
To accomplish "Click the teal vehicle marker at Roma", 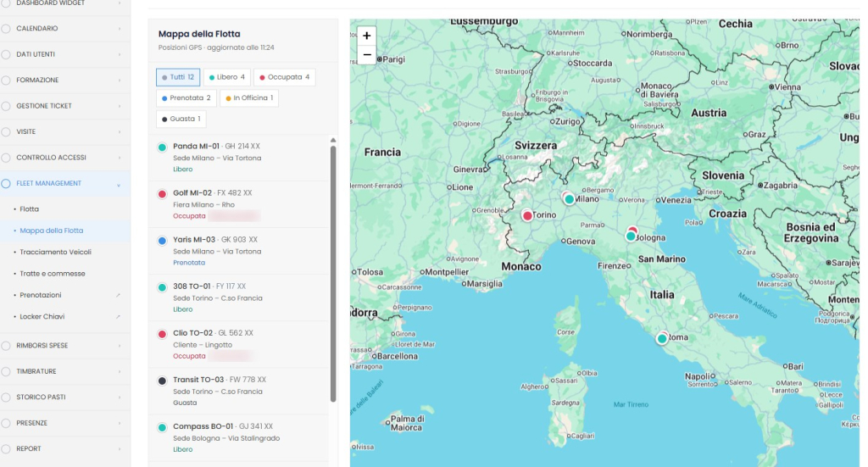I will (661, 338).
